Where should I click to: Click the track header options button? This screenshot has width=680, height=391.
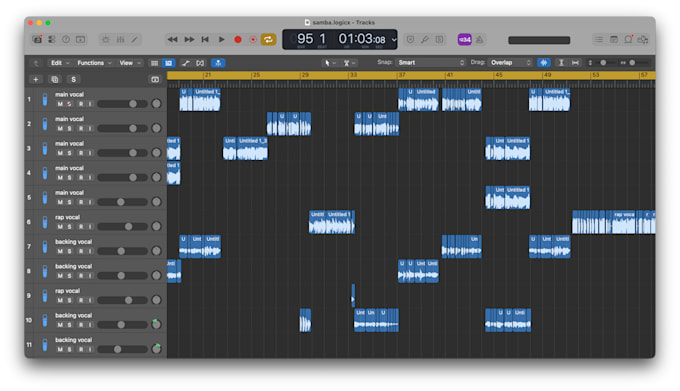155,79
